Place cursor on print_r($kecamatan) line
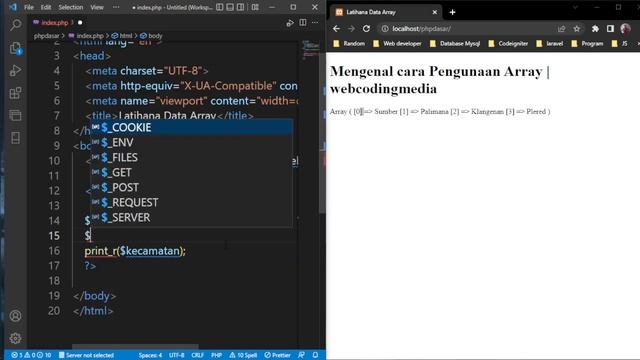The height and width of the screenshot is (360, 640). 135,251
